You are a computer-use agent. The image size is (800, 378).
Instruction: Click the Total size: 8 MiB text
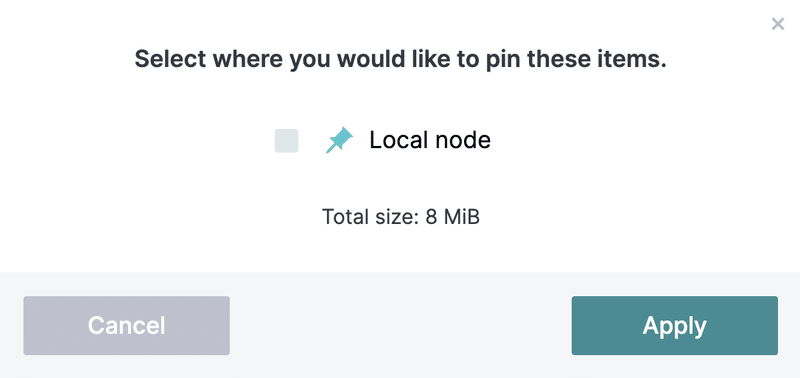(401, 217)
